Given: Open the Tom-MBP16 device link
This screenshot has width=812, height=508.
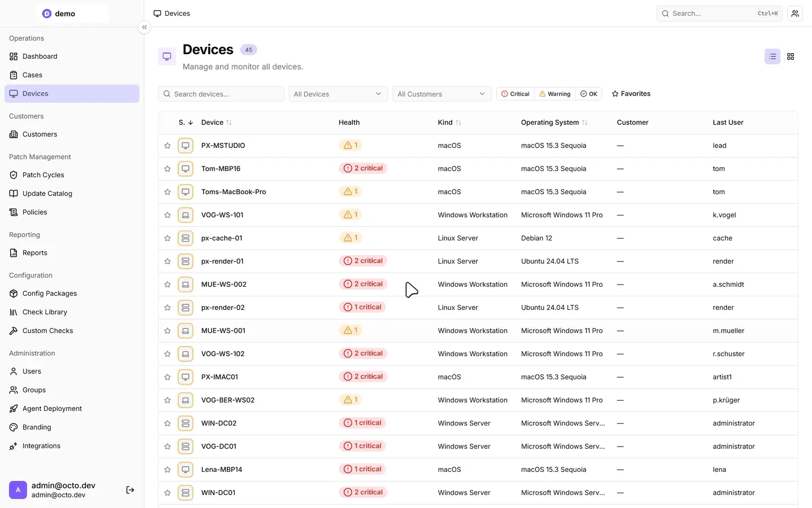Looking at the screenshot, I should (x=221, y=169).
